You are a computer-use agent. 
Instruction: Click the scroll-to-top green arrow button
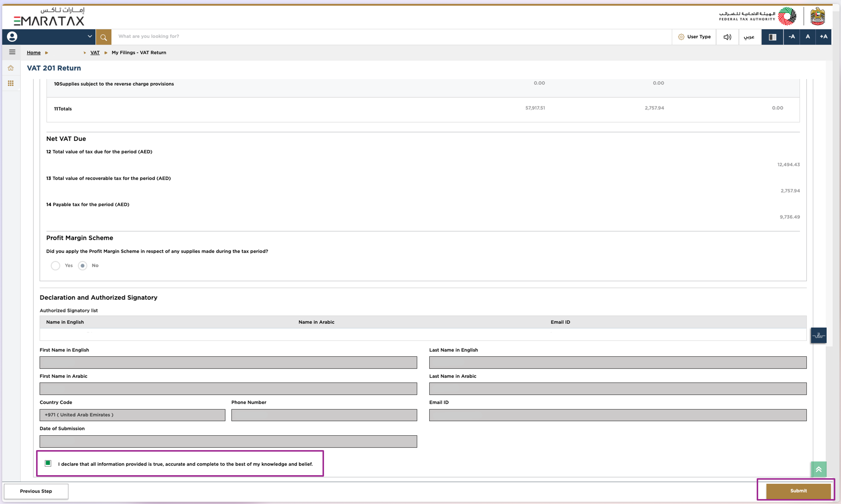click(x=819, y=469)
